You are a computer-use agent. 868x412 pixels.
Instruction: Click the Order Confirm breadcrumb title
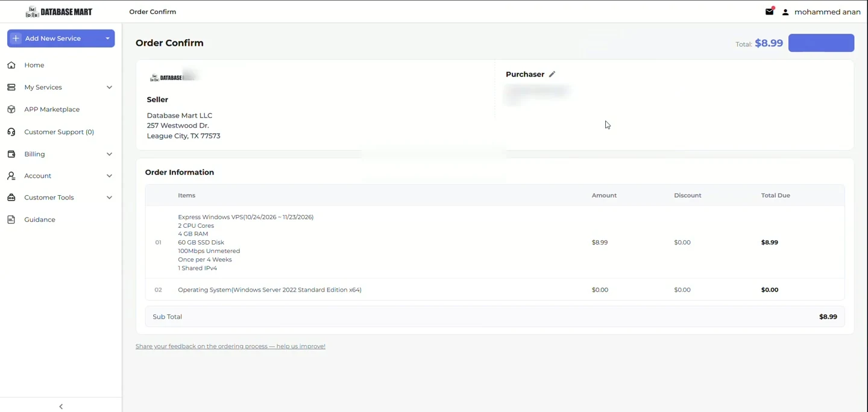(153, 12)
